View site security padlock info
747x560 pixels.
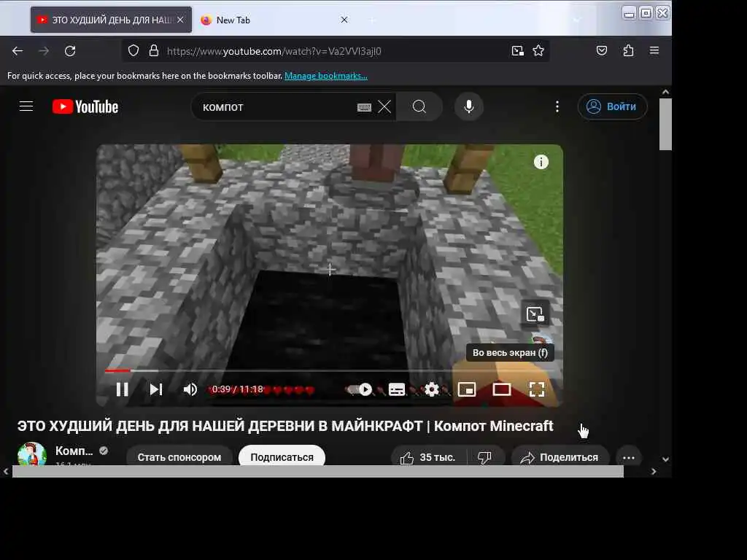pos(153,50)
